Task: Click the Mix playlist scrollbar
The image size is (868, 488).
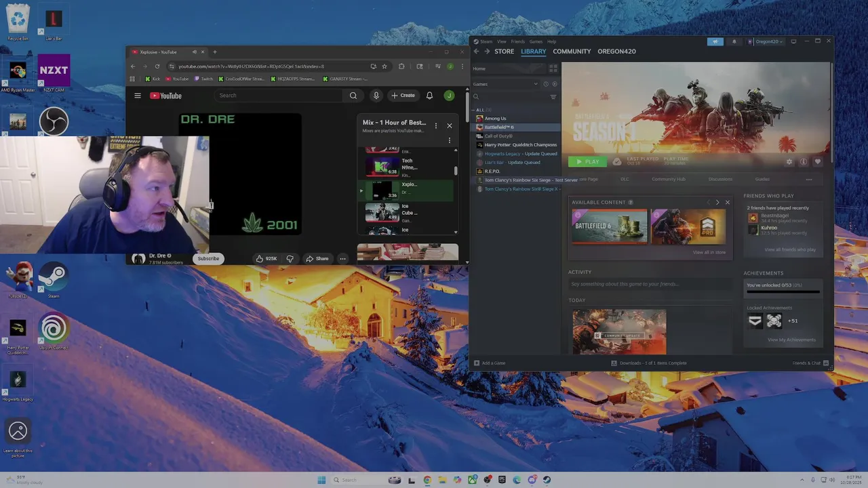Action: pos(456,169)
